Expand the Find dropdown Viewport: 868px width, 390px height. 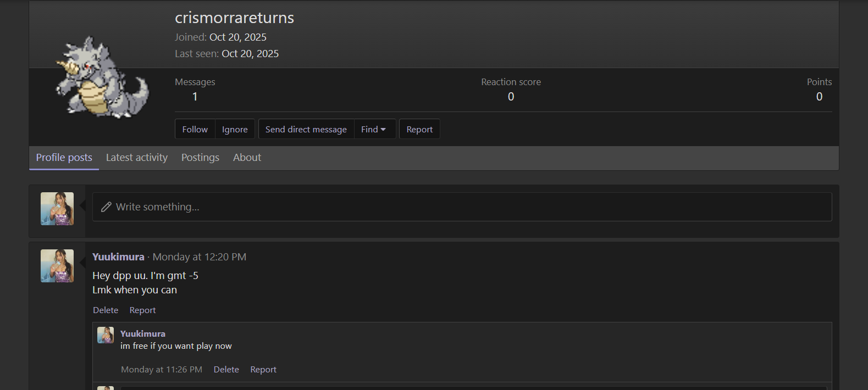tap(374, 129)
